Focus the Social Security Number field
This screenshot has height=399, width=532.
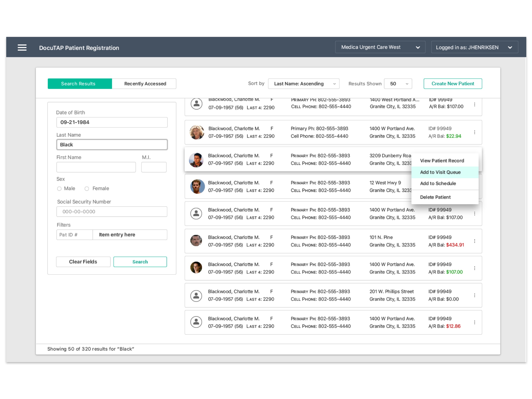(112, 212)
